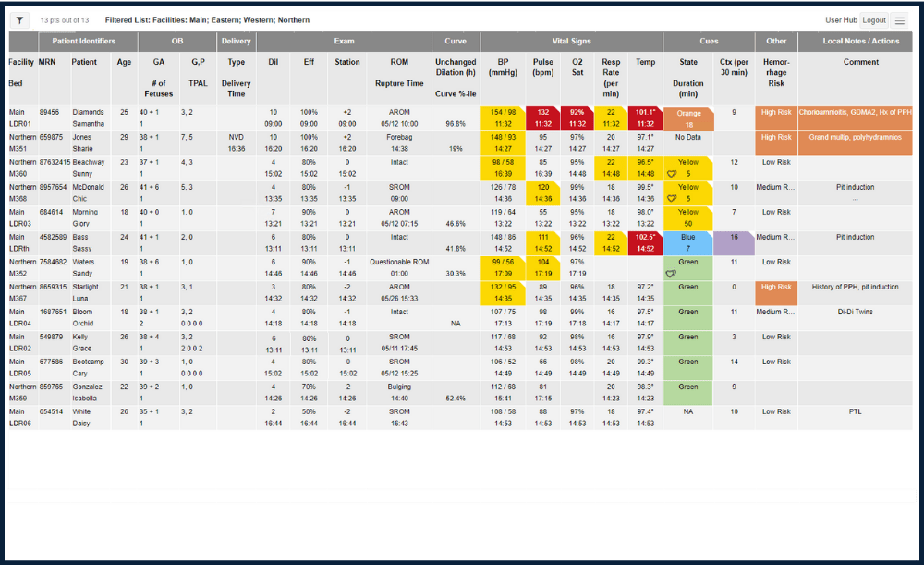Image resolution: width=924 pixels, height=565 pixels.
Task: Sort by the Temp column header
Action: pyautogui.click(x=645, y=62)
